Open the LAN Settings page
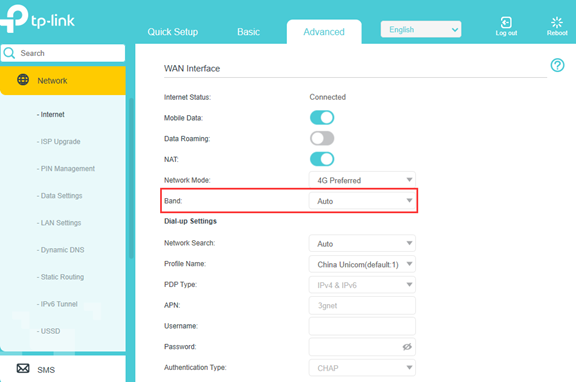 (x=59, y=223)
